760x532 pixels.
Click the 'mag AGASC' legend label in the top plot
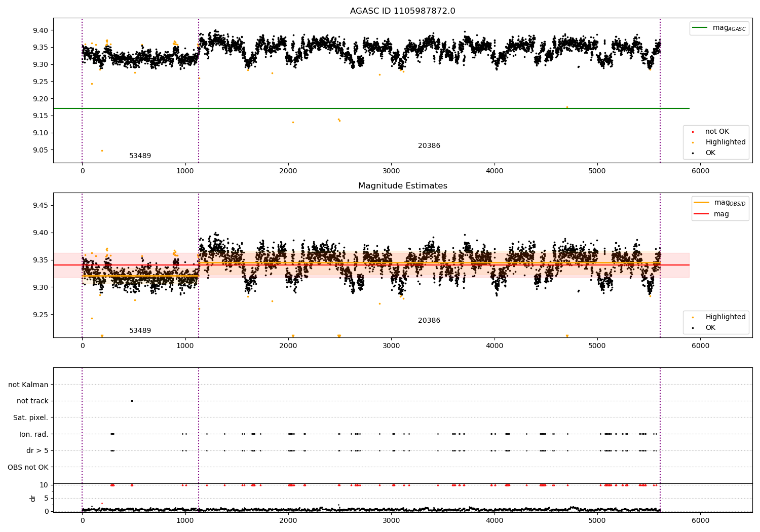729,28
